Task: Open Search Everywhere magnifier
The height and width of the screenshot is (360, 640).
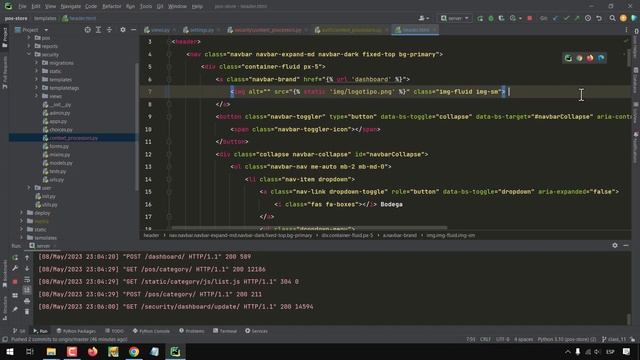Action: pyautogui.click(x=613, y=18)
